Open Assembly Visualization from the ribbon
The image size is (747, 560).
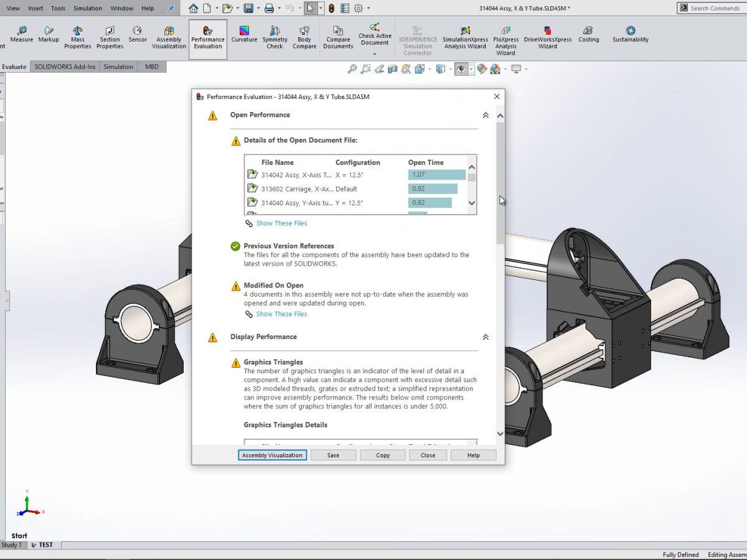(x=169, y=37)
